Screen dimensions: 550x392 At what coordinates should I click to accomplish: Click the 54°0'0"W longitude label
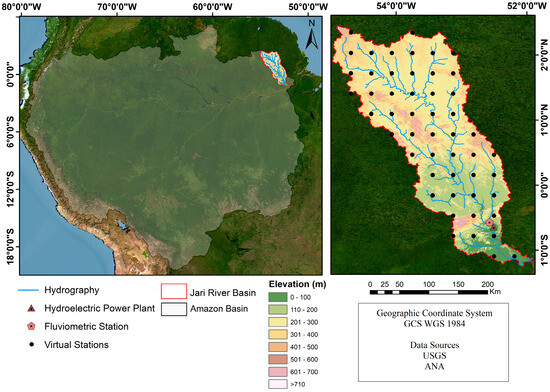(396, 6)
